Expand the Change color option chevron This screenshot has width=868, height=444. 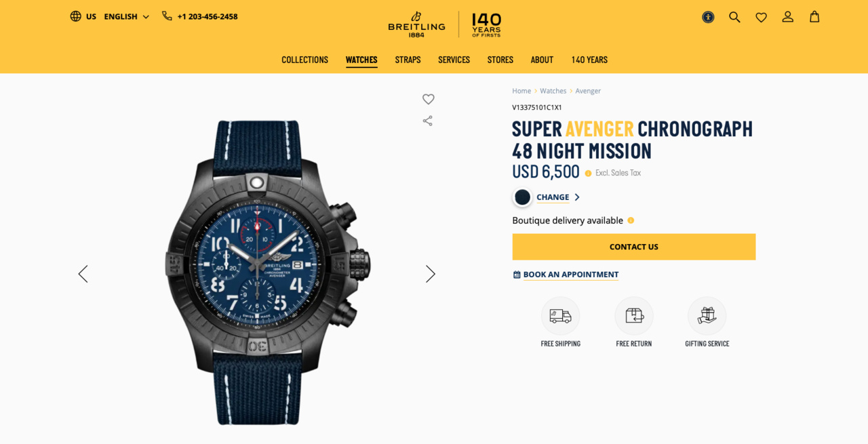tap(577, 197)
